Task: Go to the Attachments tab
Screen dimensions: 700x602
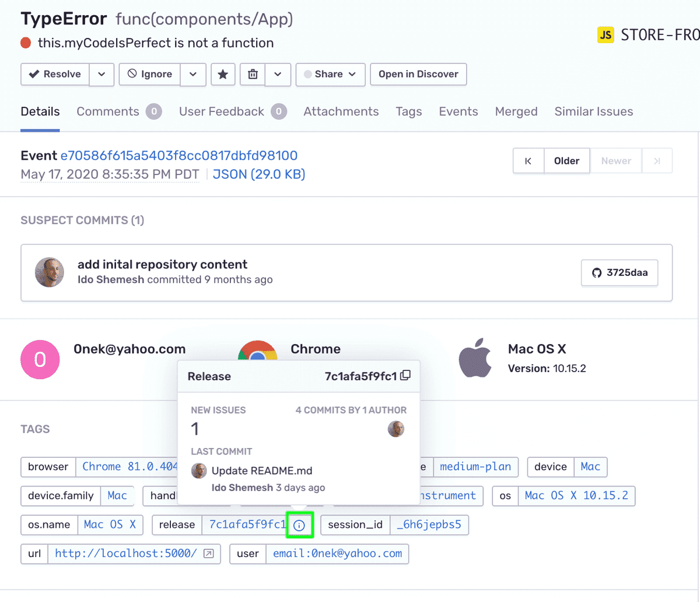Action: (x=341, y=111)
